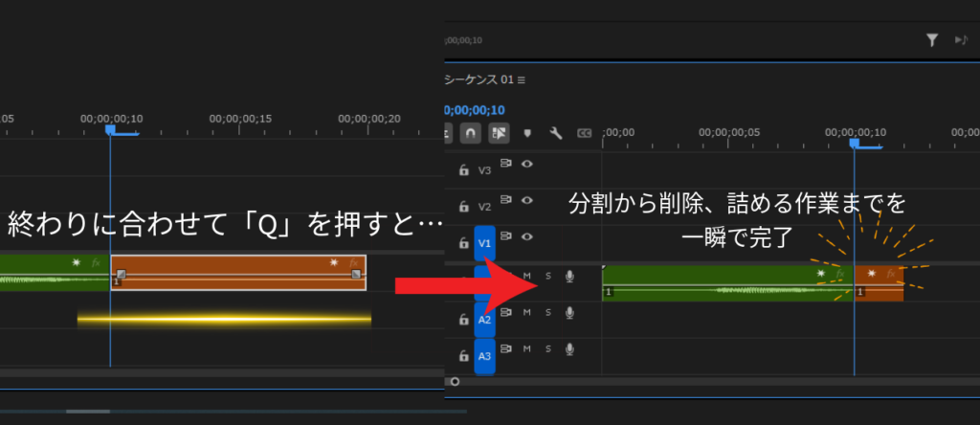Select the orange clip in right timeline
Image resolution: width=980 pixels, height=425 pixels.
[x=880, y=284]
